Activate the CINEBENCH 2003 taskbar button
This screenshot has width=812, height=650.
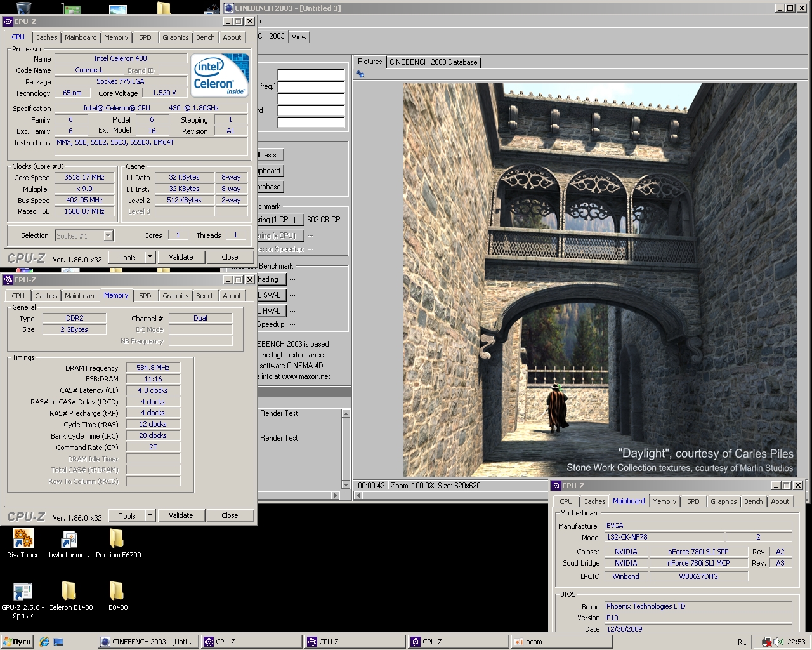pyautogui.click(x=148, y=642)
